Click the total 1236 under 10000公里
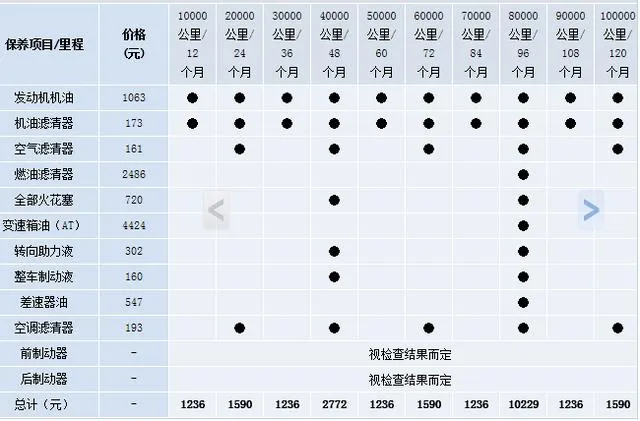Screen dimensions: 640x421 pyautogui.click(x=192, y=405)
